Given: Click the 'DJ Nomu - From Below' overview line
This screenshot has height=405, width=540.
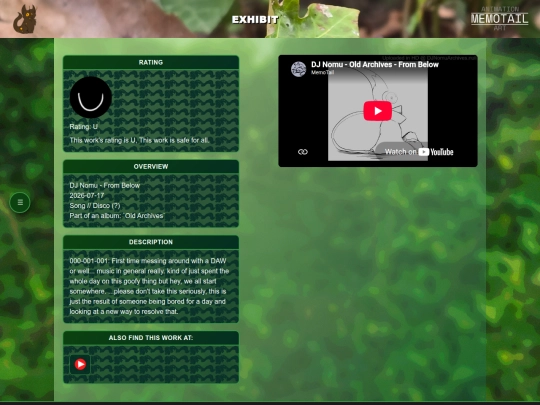Looking at the screenshot, I should coord(105,185).
